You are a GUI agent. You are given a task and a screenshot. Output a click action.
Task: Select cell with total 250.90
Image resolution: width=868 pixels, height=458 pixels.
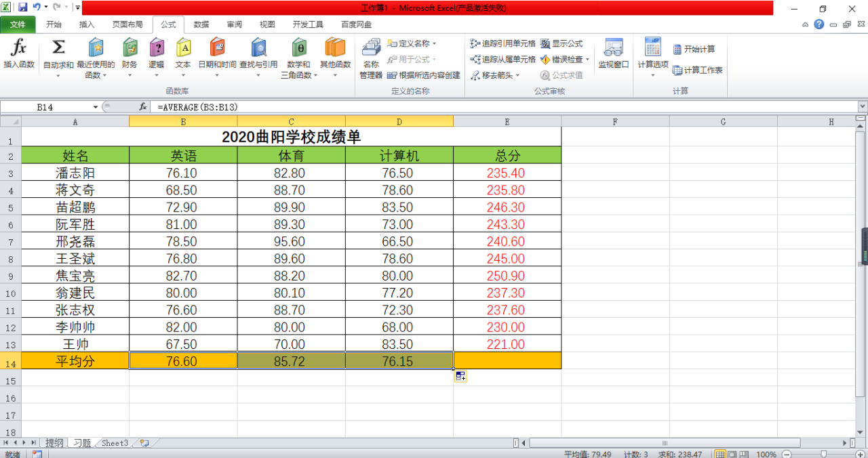pyautogui.click(x=507, y=276)
